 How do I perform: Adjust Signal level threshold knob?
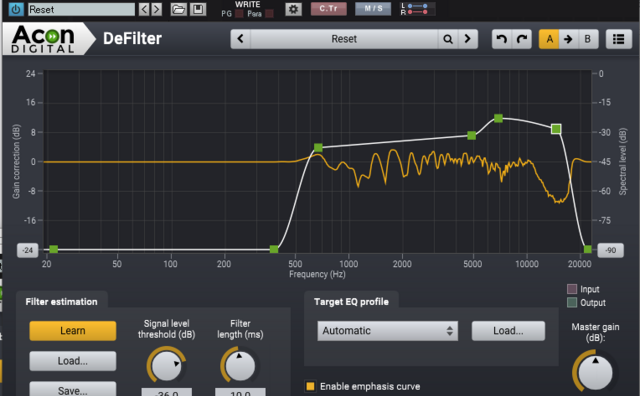166,365
